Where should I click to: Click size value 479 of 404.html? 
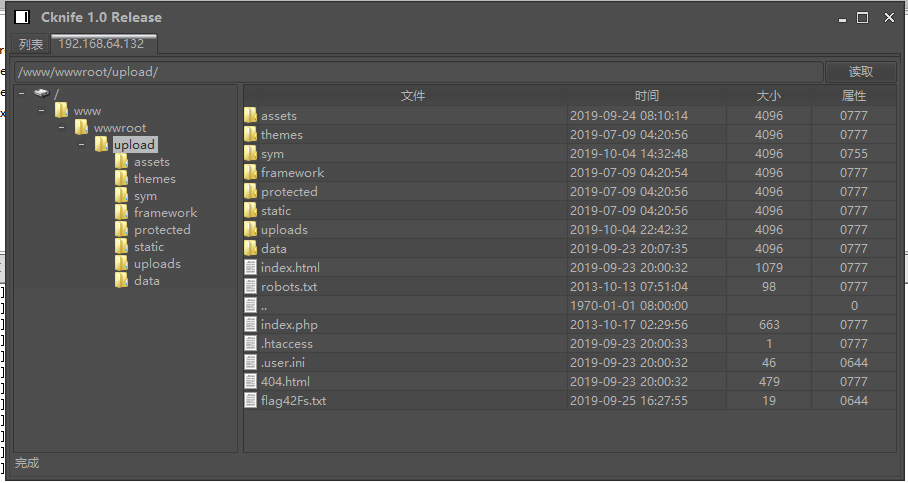[x=769, y=382]
